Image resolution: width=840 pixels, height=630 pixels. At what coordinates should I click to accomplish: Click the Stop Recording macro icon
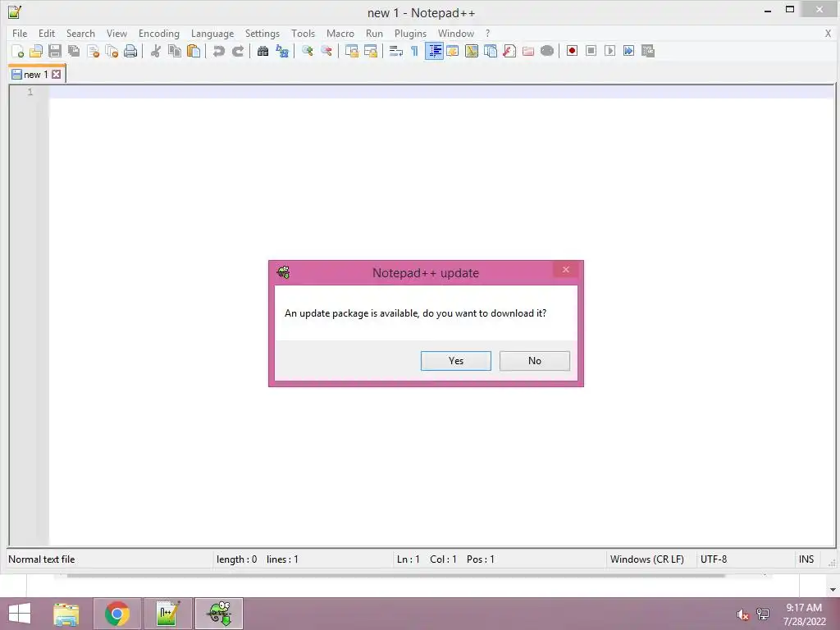[x=591, y=51]
